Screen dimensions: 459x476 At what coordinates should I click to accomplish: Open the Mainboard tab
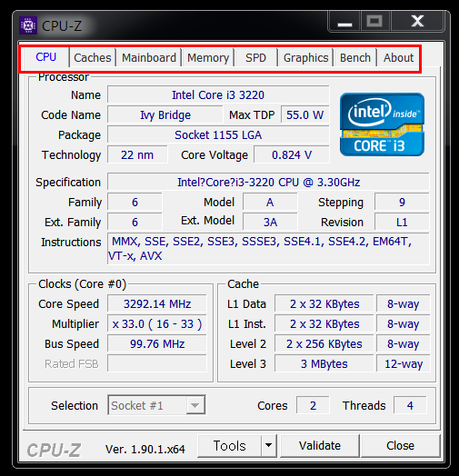pyautogui.click(x=149, y=57)
